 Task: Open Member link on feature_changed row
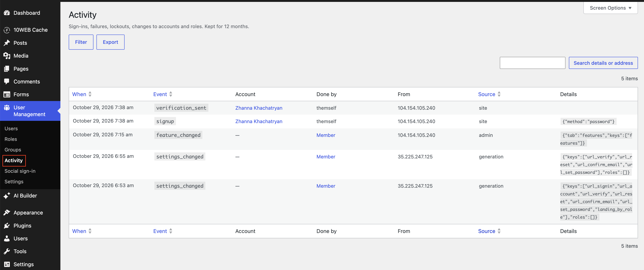tap(326, 135)
